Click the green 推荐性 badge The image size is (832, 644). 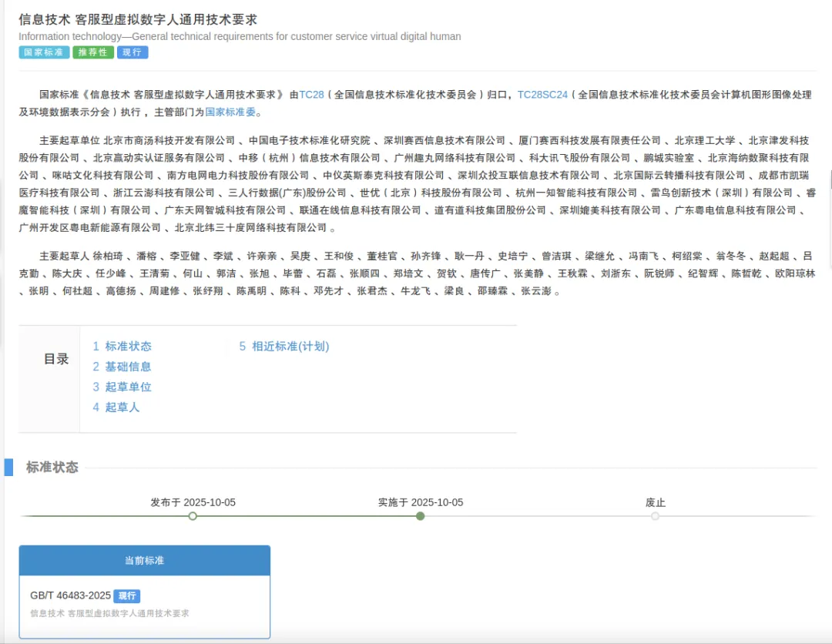click(92, 52)
